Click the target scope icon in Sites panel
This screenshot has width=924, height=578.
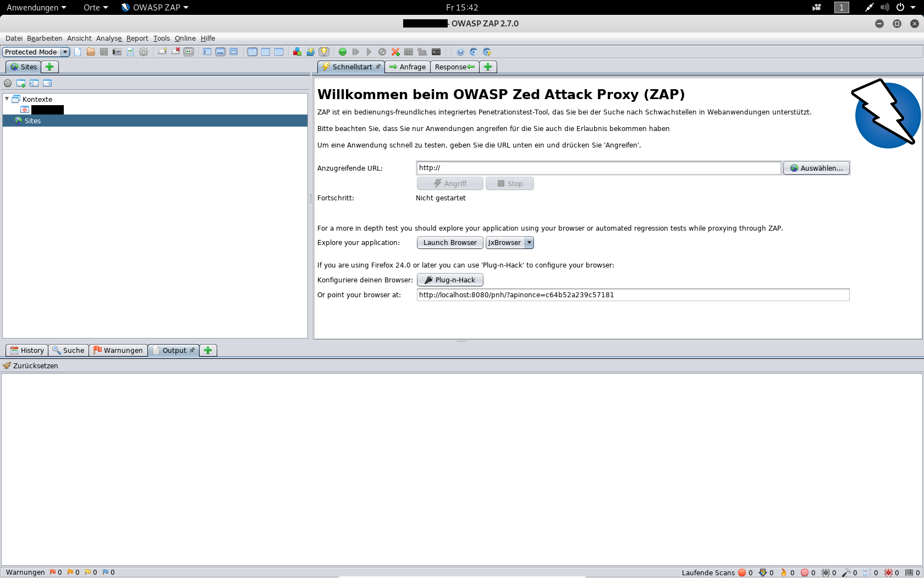8,83
